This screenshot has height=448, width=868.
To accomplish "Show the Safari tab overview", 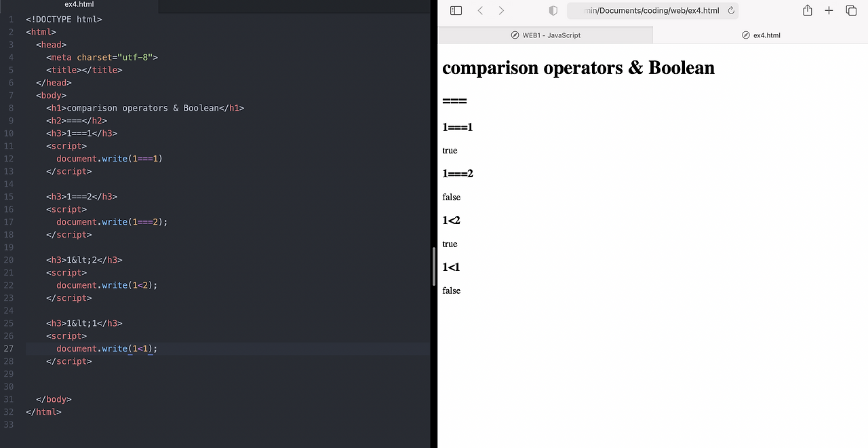I will [x=851, y=10].
